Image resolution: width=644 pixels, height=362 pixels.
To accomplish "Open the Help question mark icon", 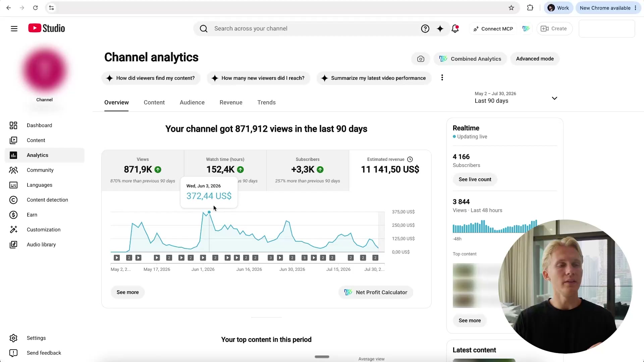I will point(425,29).
